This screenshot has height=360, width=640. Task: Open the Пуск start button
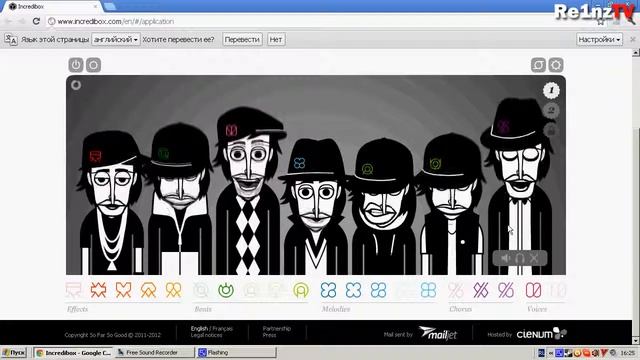point(14,353)
